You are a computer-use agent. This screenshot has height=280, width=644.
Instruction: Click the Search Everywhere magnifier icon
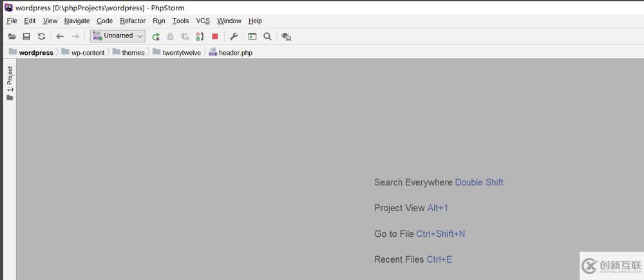click(x=267, y=37)
